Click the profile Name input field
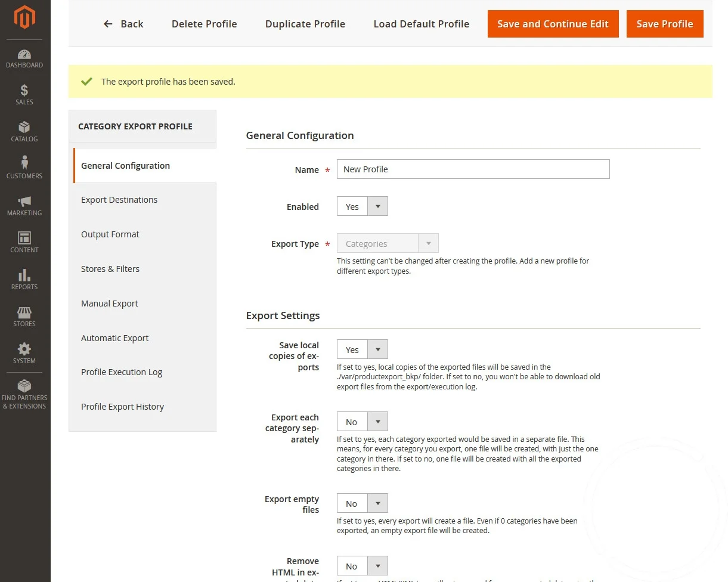Viewport: 728px width, 582px height. coord(473,169)
